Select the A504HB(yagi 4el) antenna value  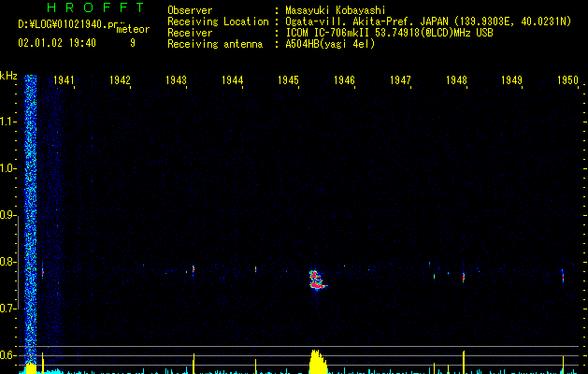(330, 44)
